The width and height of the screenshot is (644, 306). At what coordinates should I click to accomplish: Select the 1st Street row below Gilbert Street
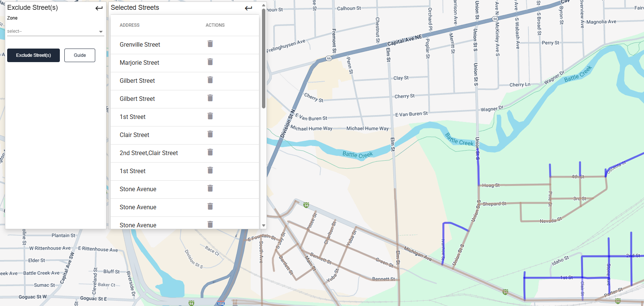132,117
